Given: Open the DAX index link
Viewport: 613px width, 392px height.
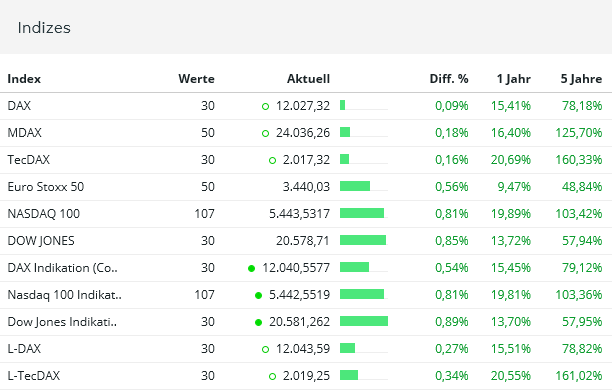Looking at the screenshot, I should coord(19,106).
